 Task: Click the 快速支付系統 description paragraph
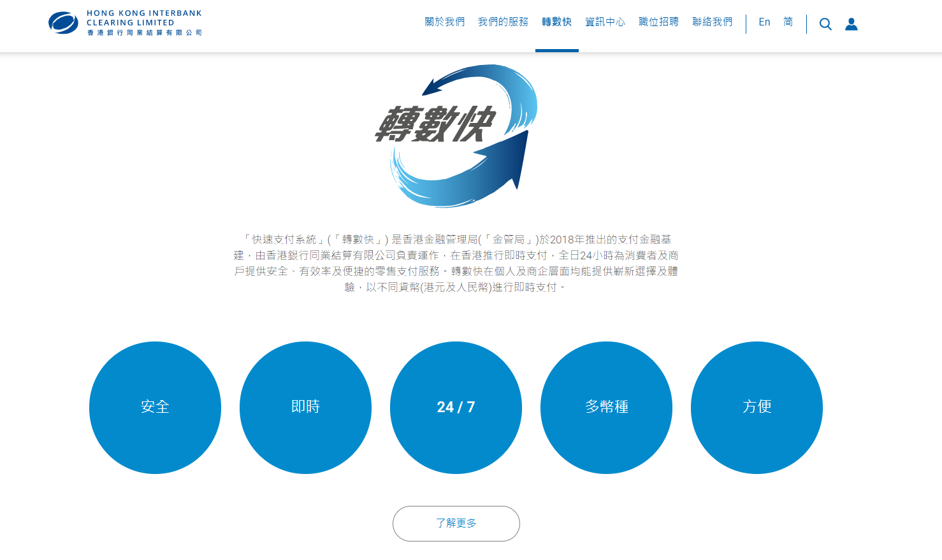pos(456,263)
